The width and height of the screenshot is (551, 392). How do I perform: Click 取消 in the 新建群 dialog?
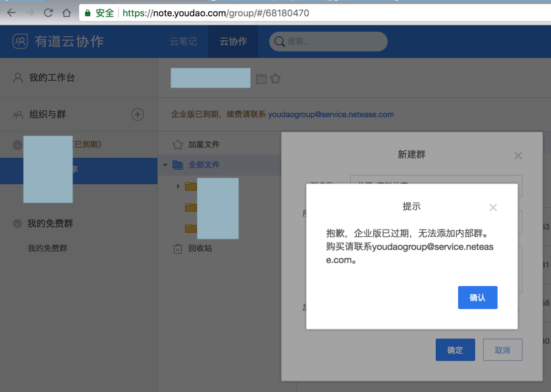pyautogui.click(x=502, y=350)
